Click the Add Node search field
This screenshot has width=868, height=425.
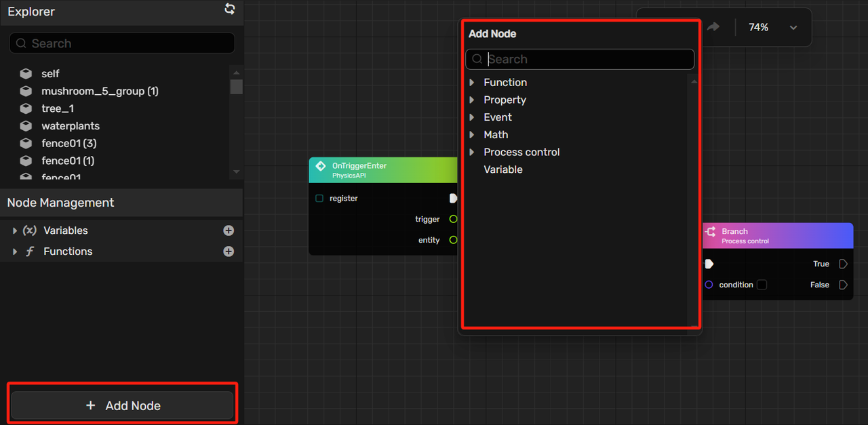click(x=587, y=59)
